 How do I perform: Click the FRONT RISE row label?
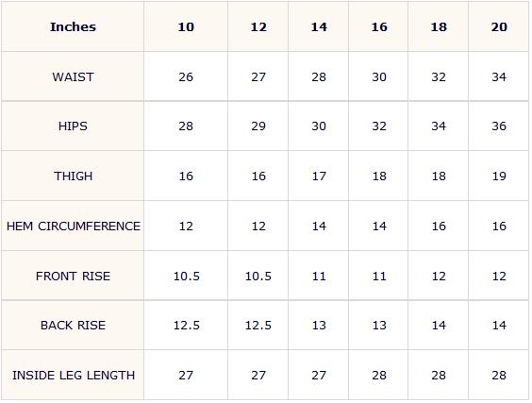coord(73,276)
